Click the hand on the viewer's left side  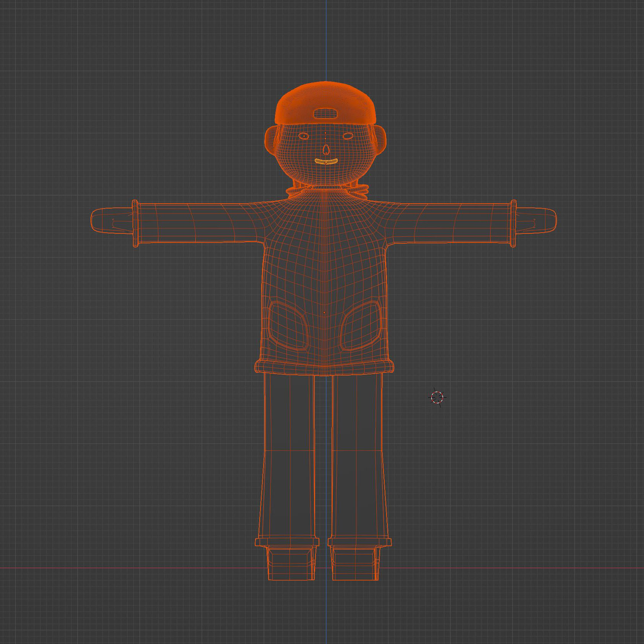pyautogui.click(x=112, y=220)
